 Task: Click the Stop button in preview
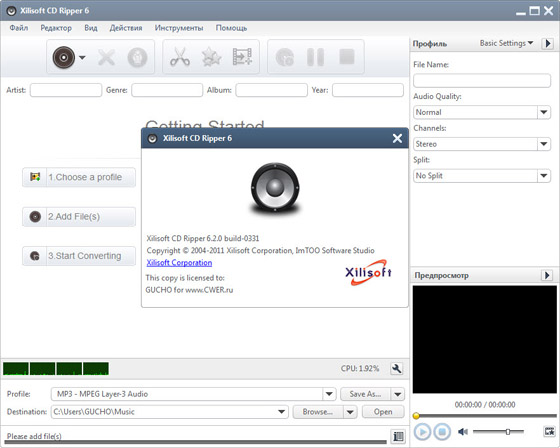(x=442, y=432)
